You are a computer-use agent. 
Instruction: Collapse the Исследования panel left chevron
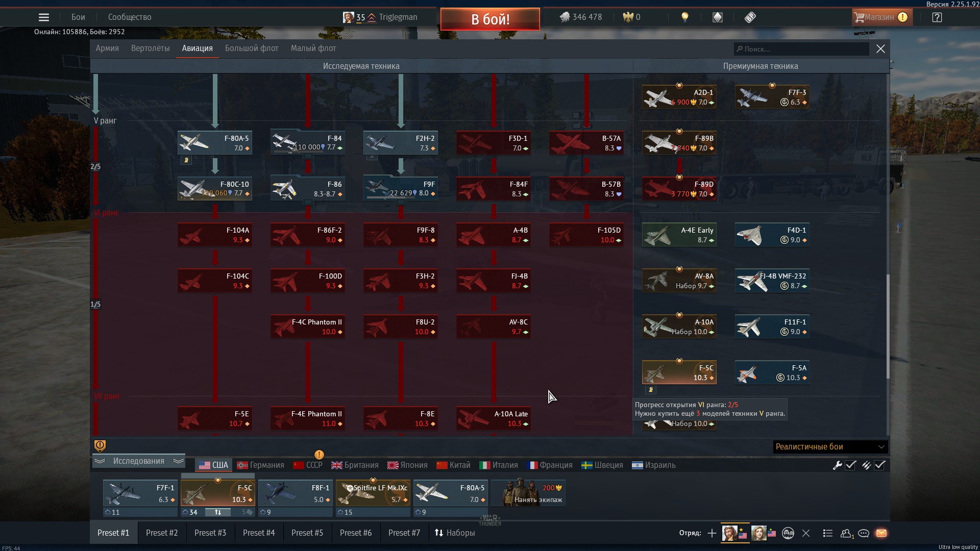coord(100,461)
